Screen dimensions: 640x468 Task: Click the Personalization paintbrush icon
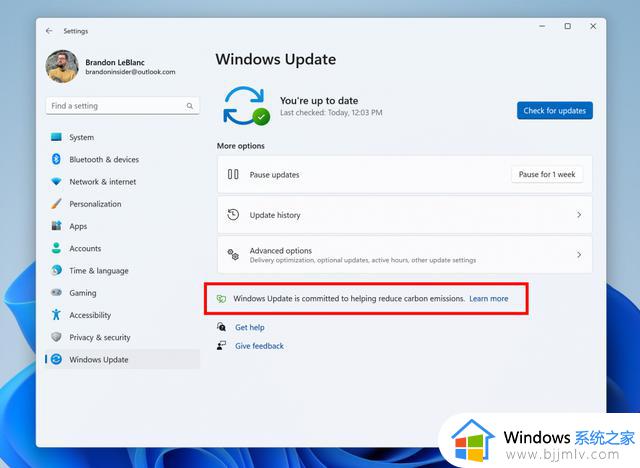point(56,204)
